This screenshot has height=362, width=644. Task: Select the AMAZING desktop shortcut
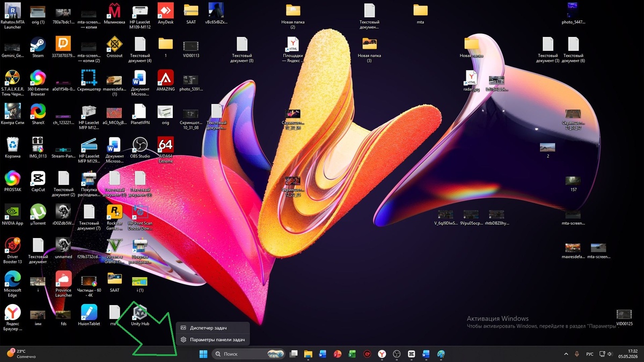(x=165, y=80)
